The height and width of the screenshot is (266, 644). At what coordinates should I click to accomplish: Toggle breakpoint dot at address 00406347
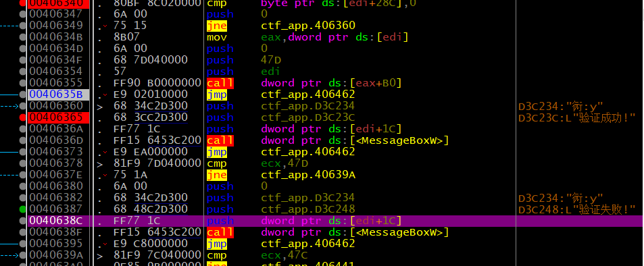[x=23, y=14]
